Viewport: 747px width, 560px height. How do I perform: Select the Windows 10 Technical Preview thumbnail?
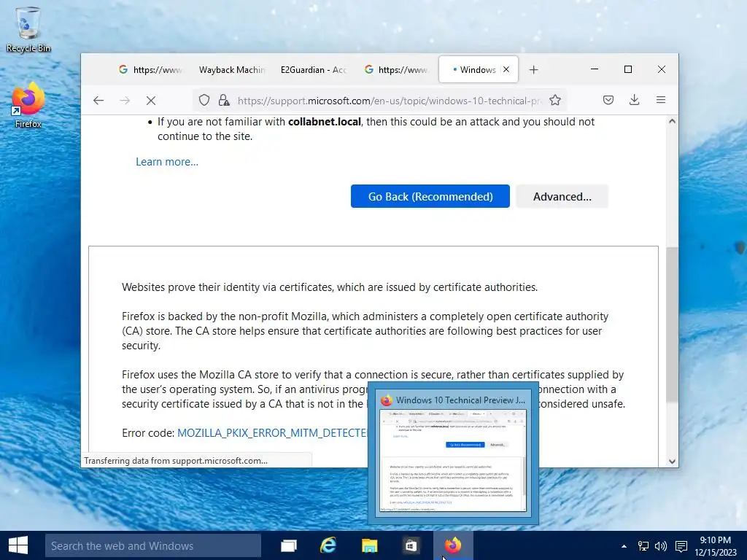(x=453, y=452)
